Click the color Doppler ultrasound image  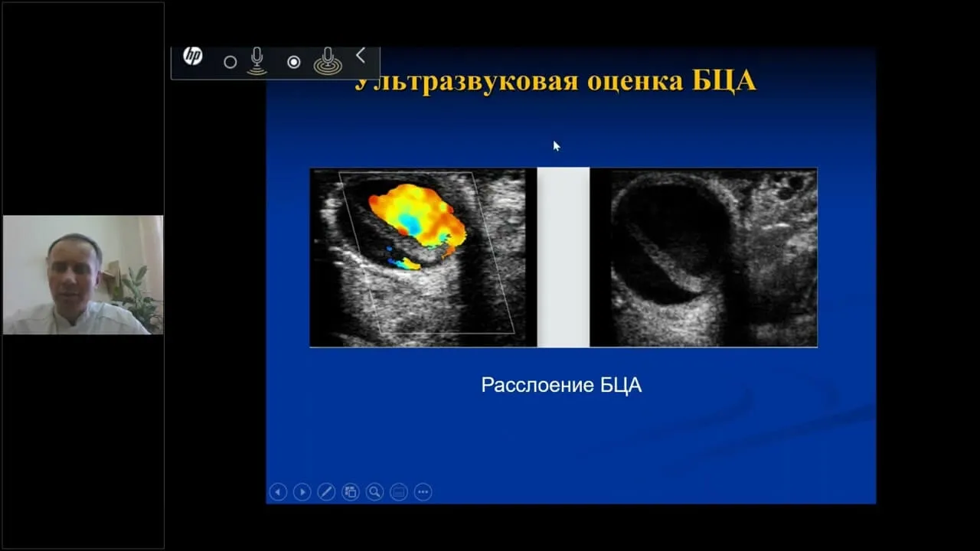click(423, 258)
